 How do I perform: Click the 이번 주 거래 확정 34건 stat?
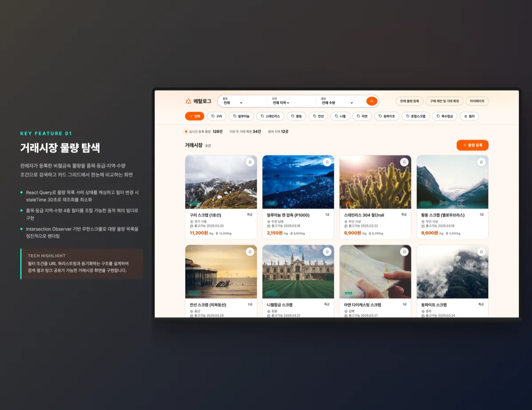pyautogui.click(x=245, y=132)
